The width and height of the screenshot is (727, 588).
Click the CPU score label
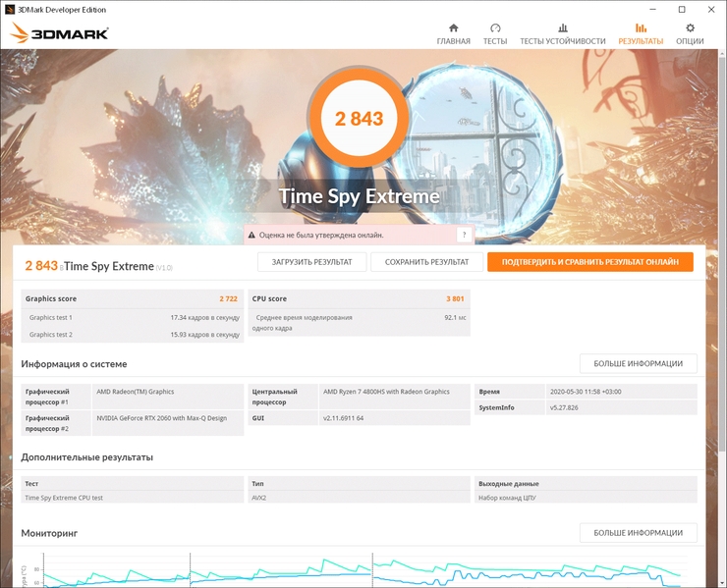(x=269, y=298)
